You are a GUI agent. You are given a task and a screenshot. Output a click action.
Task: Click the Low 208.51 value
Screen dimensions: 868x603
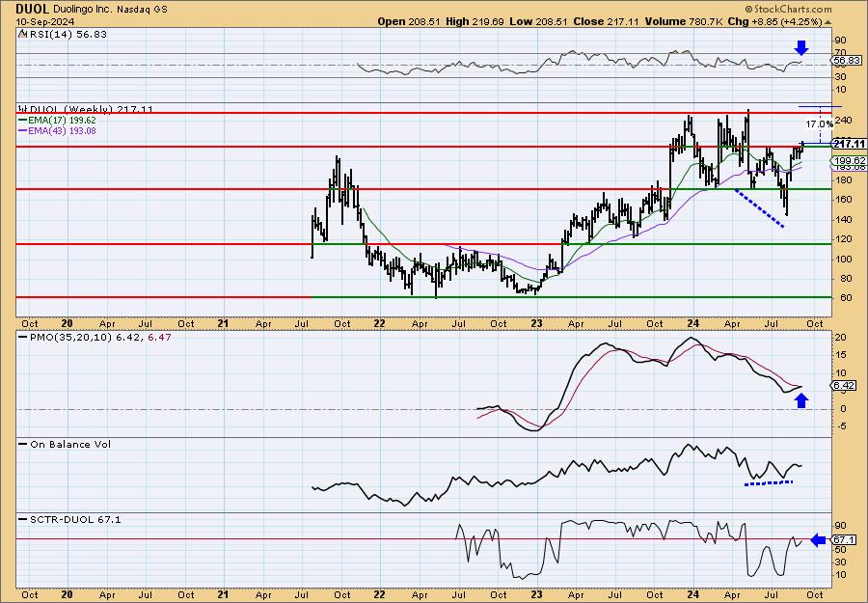click(538, 21)
